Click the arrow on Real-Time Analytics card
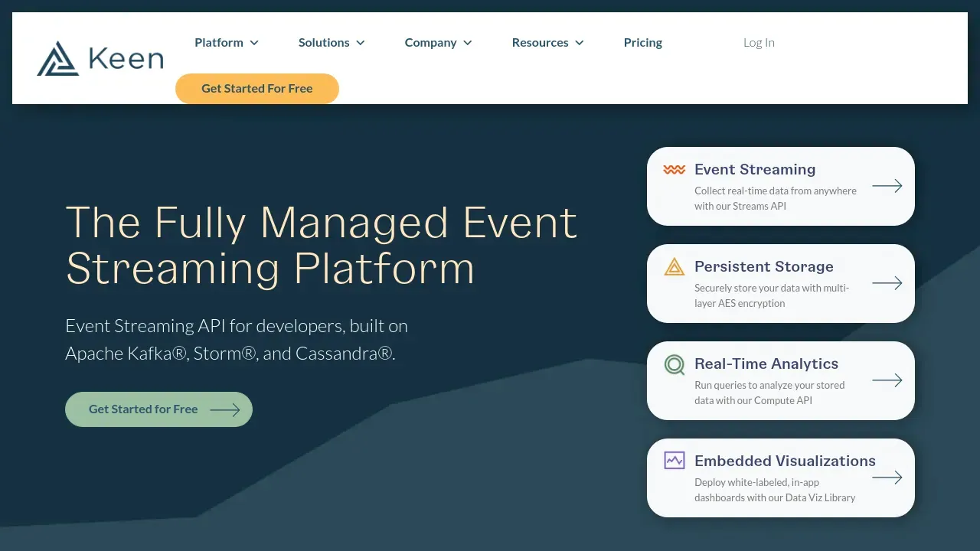Screen dimensions: 980x551 point(887,380)
